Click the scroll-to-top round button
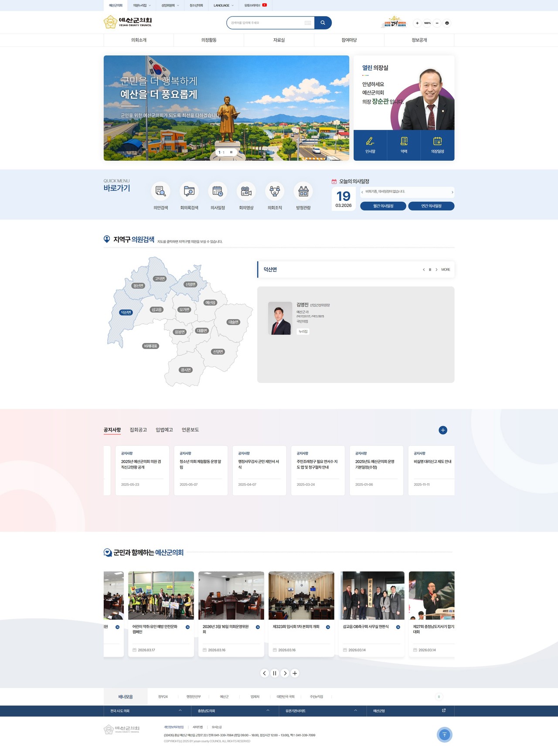558x756 pixels. click(x=444, y=735)
